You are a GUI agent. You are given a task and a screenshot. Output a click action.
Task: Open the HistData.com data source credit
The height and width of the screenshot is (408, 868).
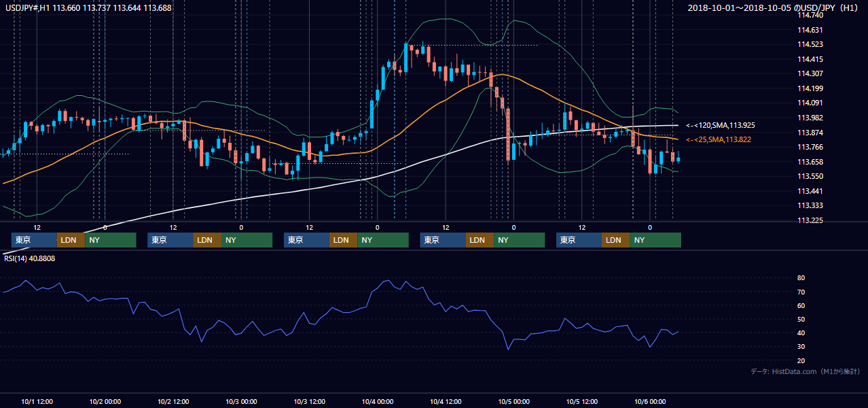[806, 371]
